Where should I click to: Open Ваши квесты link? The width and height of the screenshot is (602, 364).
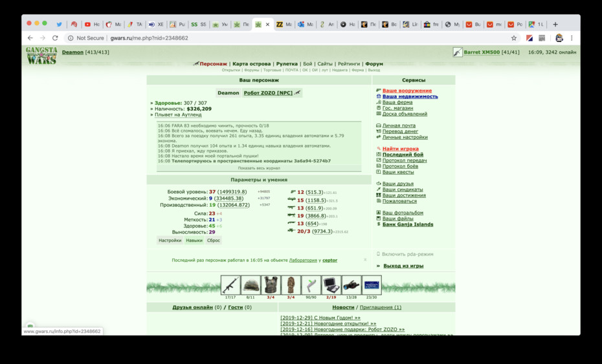coord(398,172)
